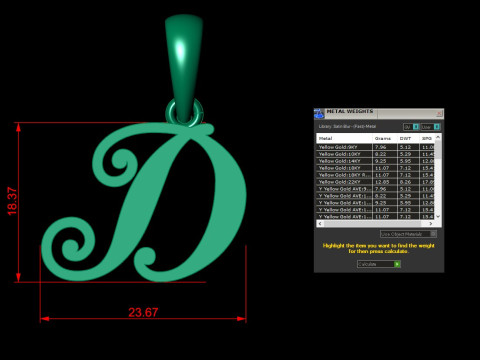Click the horizontal scroll left arrow

(320, 224)
